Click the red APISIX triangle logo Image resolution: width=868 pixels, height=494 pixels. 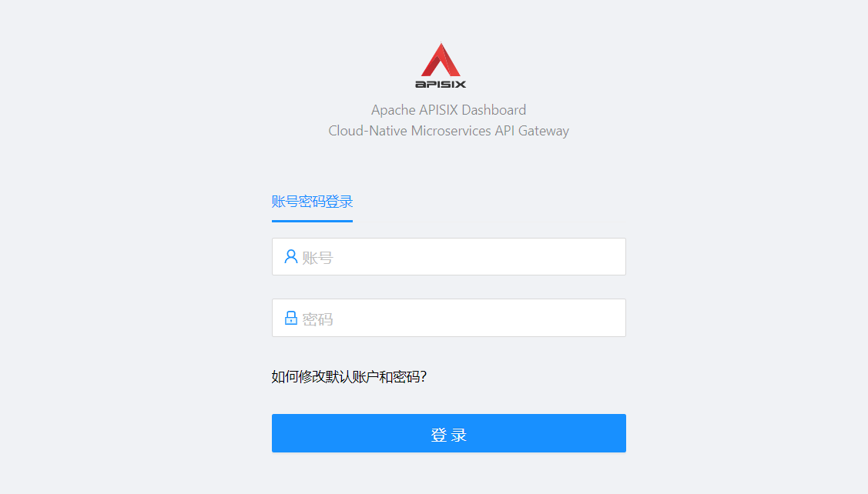(441, 60)
